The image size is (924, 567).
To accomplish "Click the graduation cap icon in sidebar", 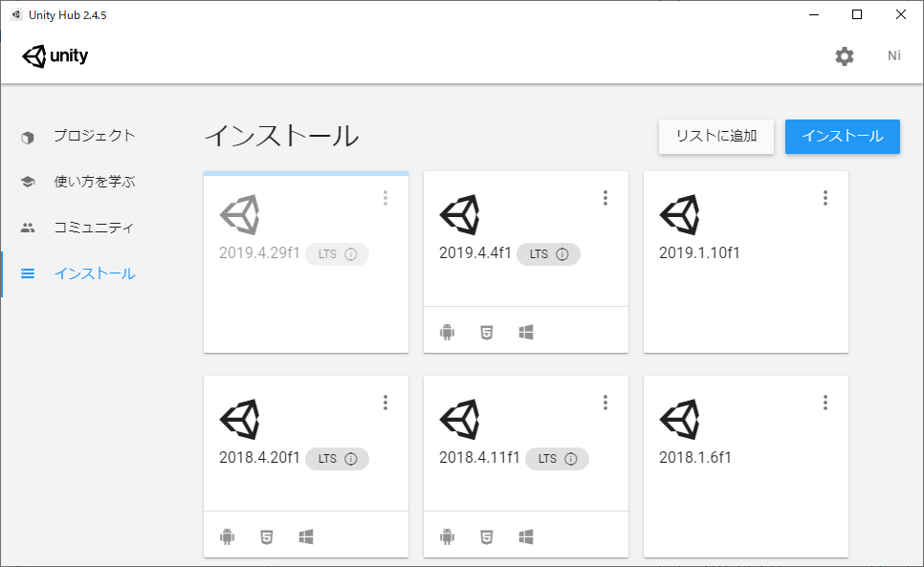I will coord(28,182).
